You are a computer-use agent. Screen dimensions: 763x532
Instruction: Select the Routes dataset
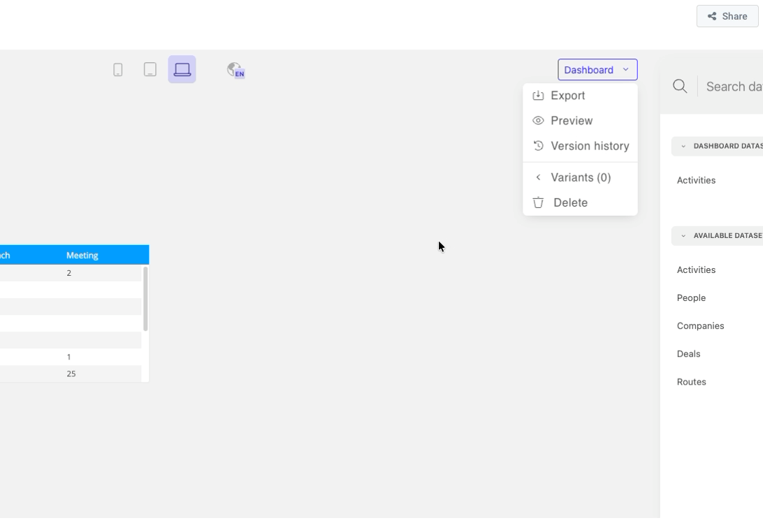[691, 382]
